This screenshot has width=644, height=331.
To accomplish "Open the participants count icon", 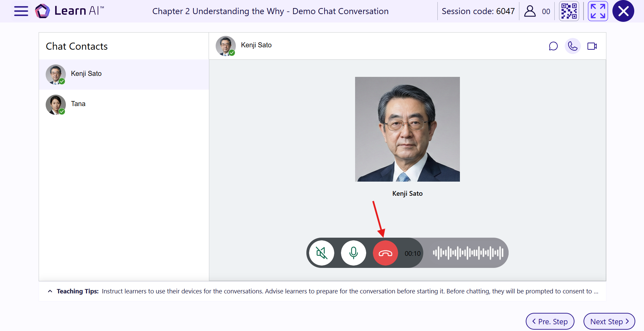I will pos(530,11).
